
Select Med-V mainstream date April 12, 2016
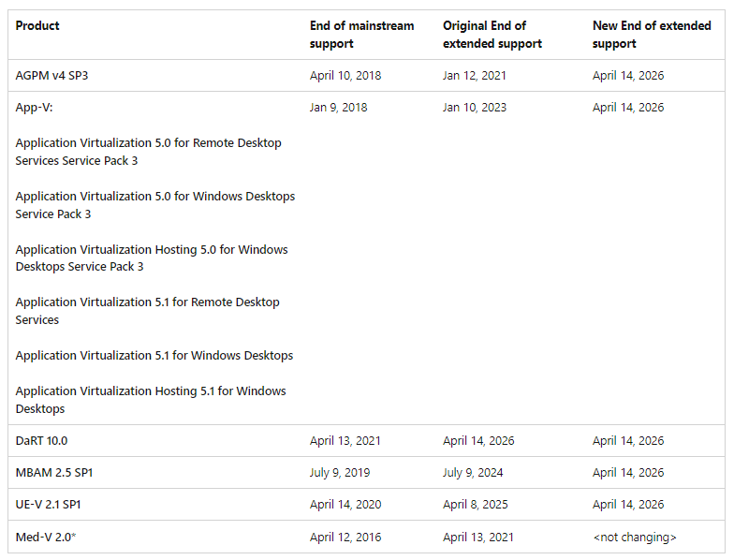345,538
